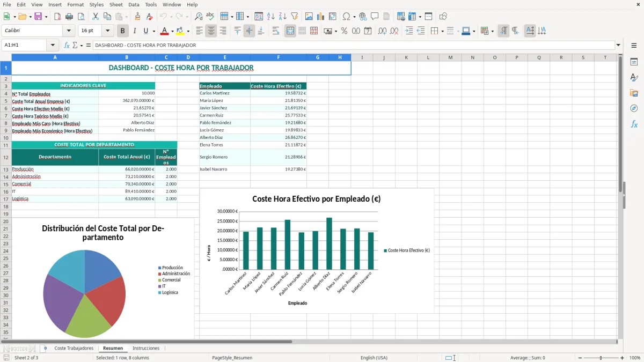This screenshot has height=362, width=644.
Task: Click the formula input line
Action: tap(353, 45)
